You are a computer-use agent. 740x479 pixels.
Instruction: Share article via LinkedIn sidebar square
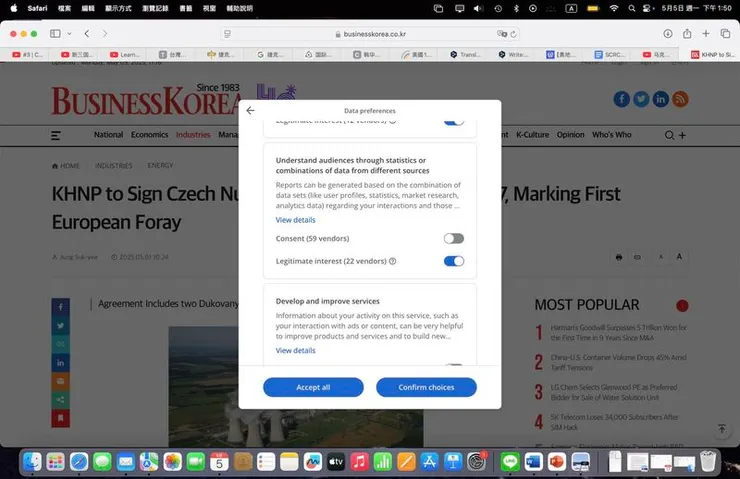[60, 363]
